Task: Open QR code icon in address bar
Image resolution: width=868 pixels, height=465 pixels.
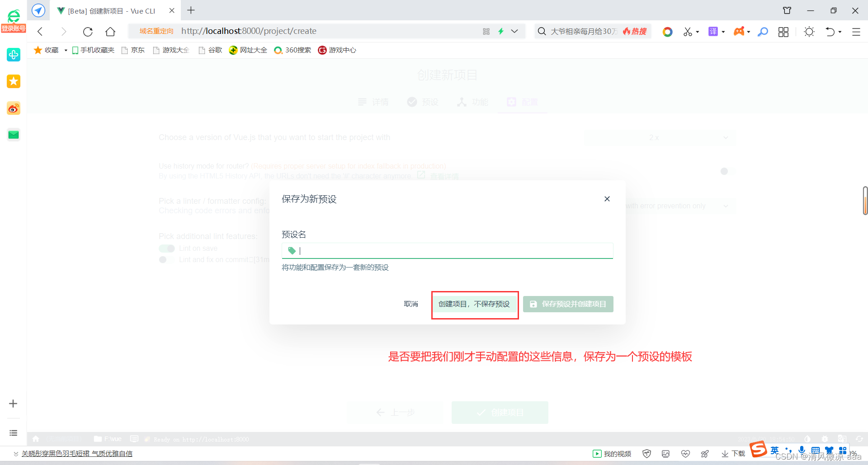Action: click(486, 31)
